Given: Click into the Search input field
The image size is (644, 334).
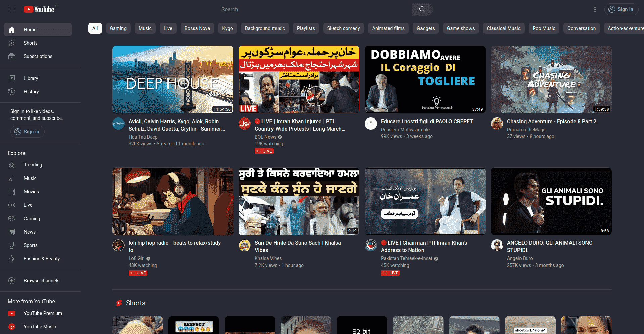Looking at the screenshot, I should click(x=315, y=9).
